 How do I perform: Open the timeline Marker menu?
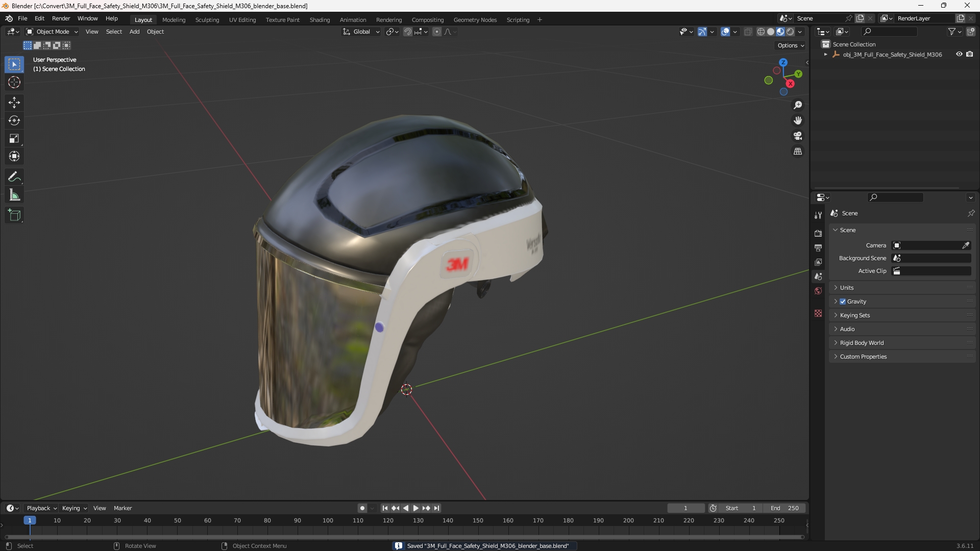(122, 508)
